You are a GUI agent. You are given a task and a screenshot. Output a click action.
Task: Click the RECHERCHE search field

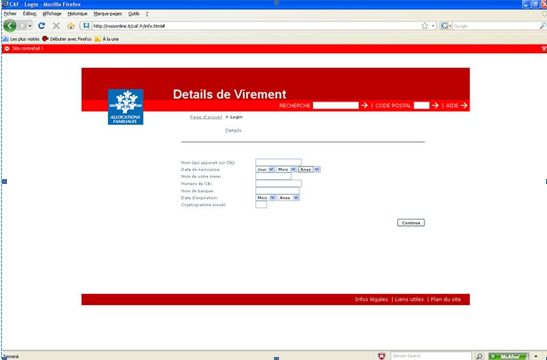tap(336, 105)
